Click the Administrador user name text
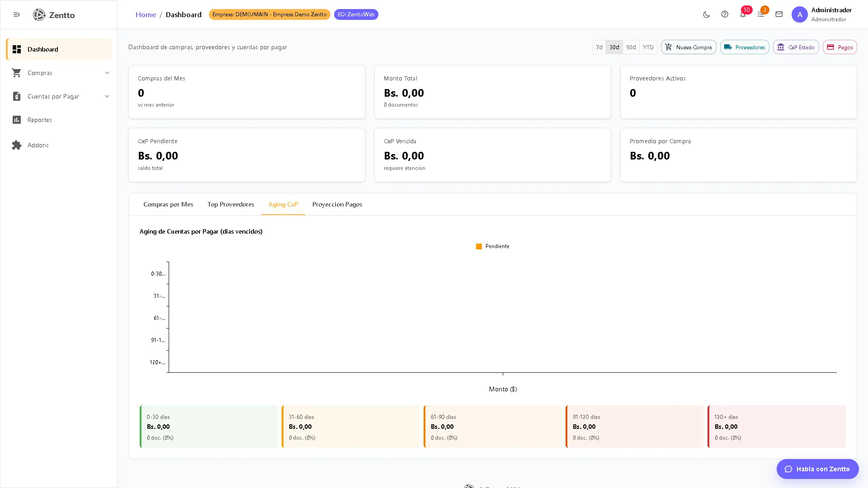This screenshot has width=868, height=488. 831,10
